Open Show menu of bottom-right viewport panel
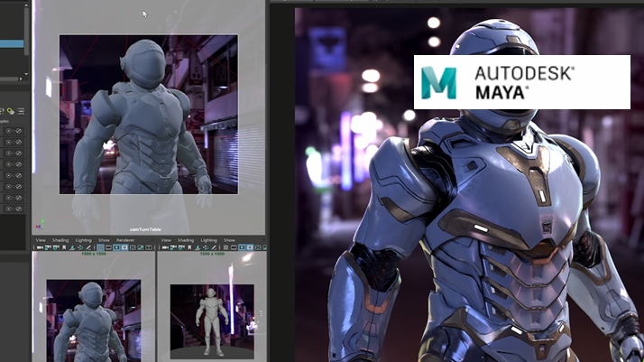This screenshot has width=644, height=362. [x=229, y=240]
